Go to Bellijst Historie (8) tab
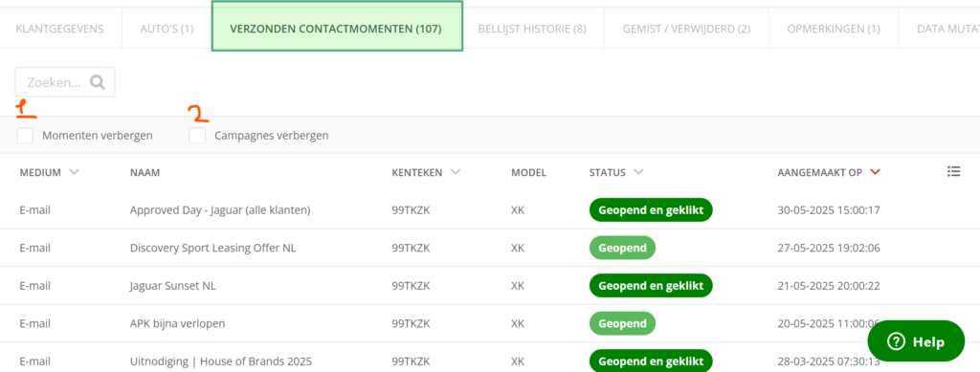The width and height of the screenshot is (980, 372). tap(532, 29)
